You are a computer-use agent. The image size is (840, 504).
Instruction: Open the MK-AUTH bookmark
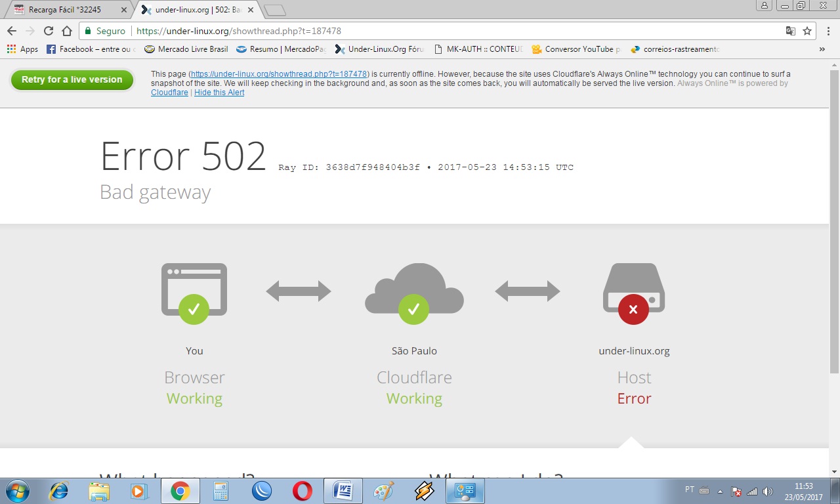(x=478, y=49)
